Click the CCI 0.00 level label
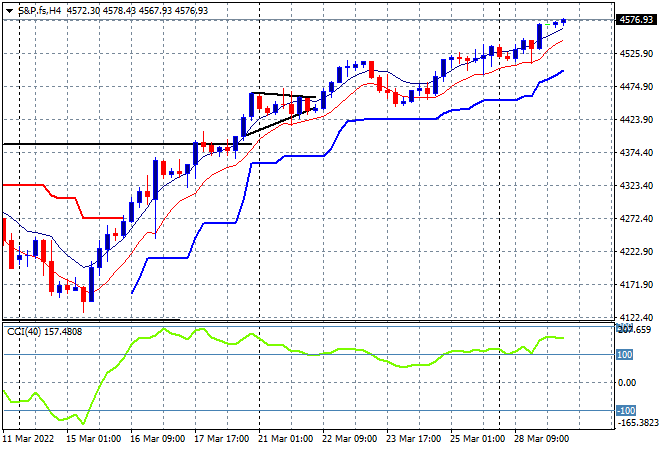 pyautogui.click(x=627, y=382)
